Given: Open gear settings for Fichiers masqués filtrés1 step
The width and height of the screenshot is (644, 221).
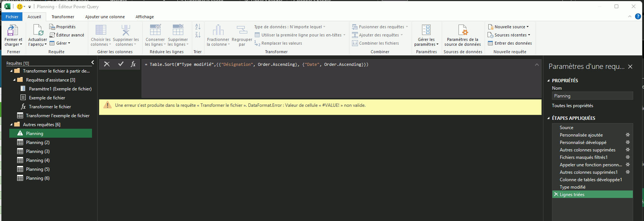Looking at the screenshot, I should (x=628, y=157).
